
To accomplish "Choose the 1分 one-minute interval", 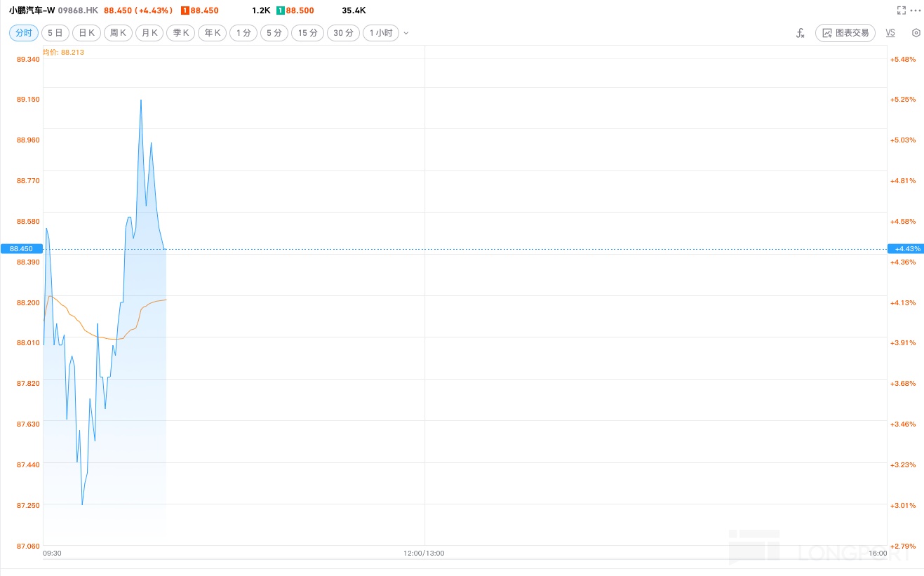I will [243, 33].
